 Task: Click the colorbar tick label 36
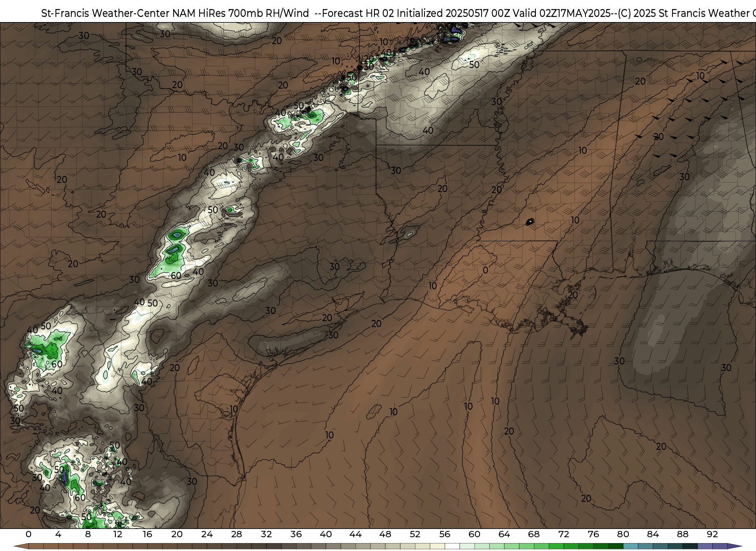(296, 534)
